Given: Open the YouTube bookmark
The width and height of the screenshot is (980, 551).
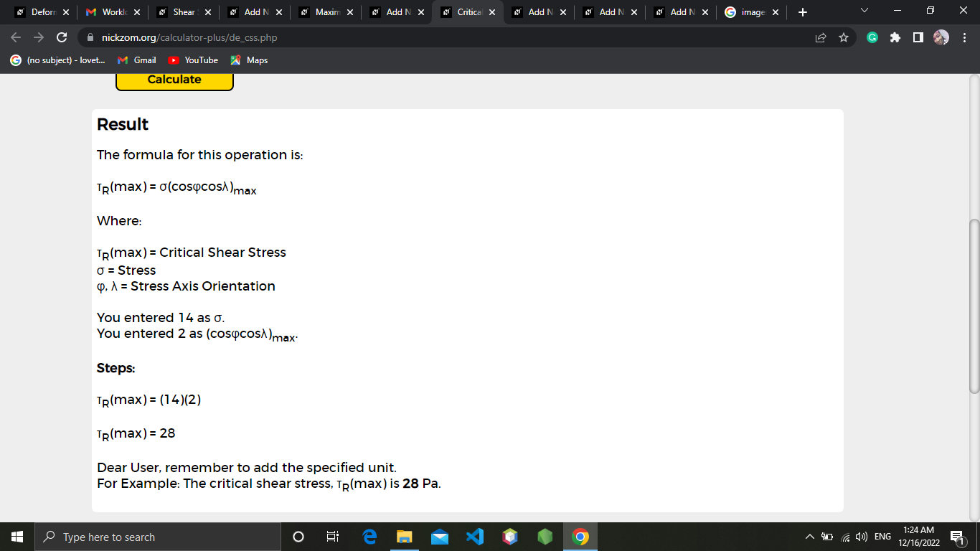Looking at the screenshot, I should click(193, 60).
